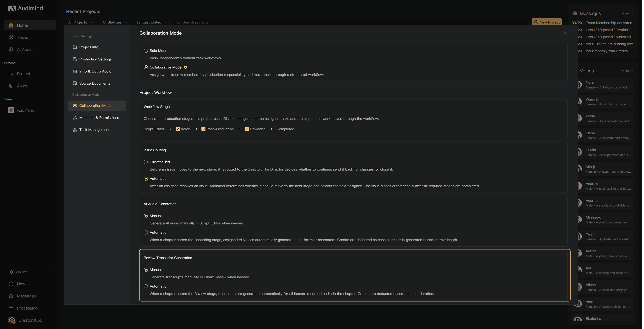The width and height of the screenshot is (644, 329).
Task: Open Tasks from the sidebar
Action: coord(30,38)
